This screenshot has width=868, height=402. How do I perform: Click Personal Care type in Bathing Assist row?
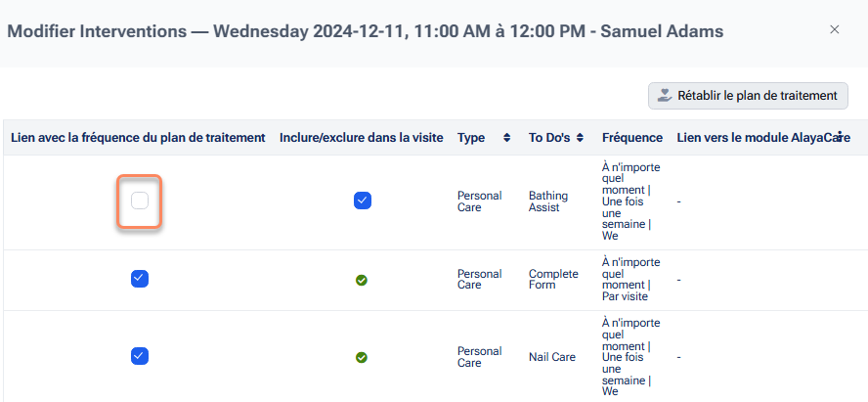point(479,201)
